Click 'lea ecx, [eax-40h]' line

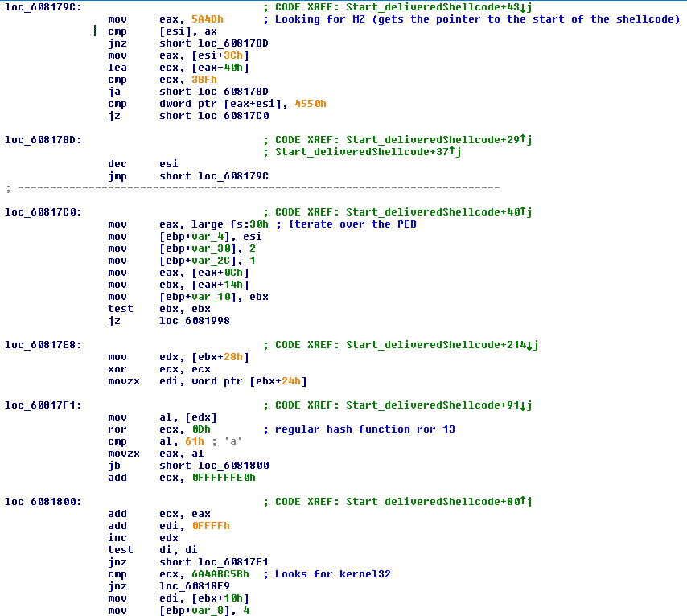[179, 68]
